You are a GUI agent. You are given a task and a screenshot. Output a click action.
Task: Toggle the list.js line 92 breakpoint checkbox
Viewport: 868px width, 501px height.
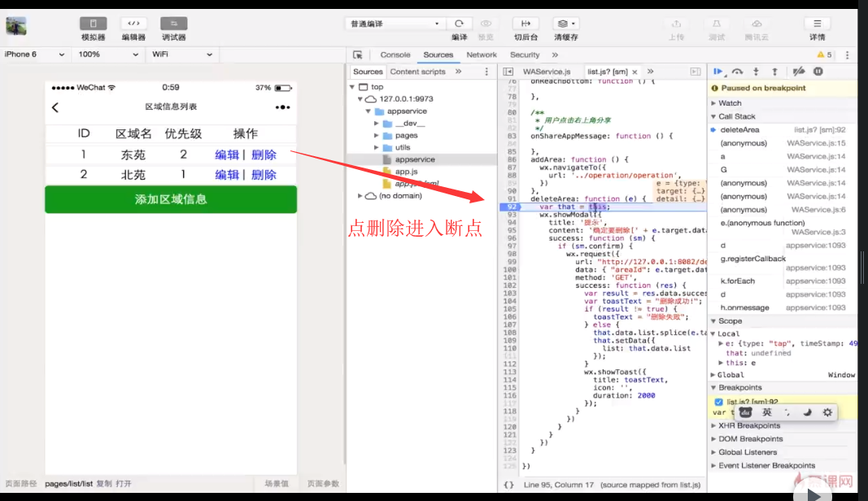(718, 402)
